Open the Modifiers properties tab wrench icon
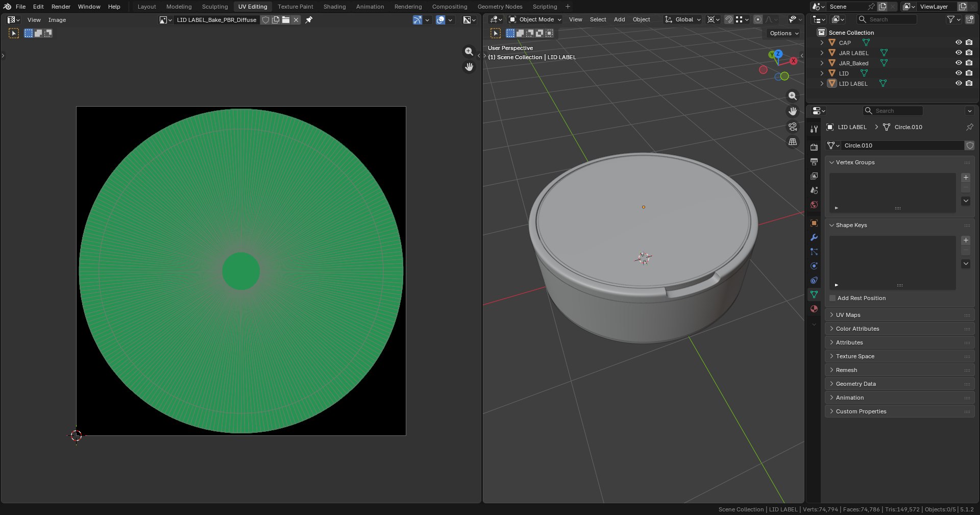Viewport: 980px width, 515px height. tap(814, 237)
